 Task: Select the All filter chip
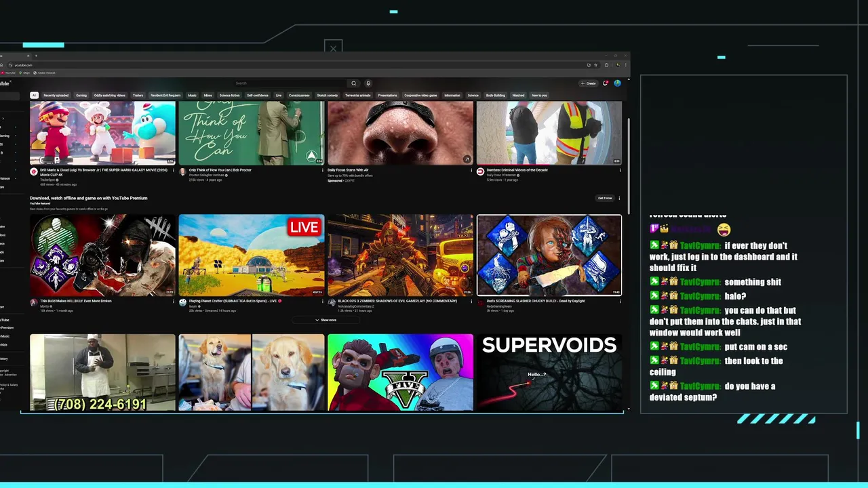[x=34, y=96]
